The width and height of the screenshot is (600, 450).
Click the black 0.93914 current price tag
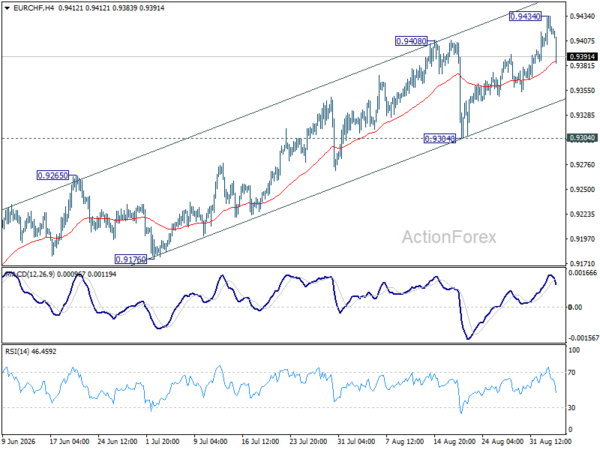[582, 57]
